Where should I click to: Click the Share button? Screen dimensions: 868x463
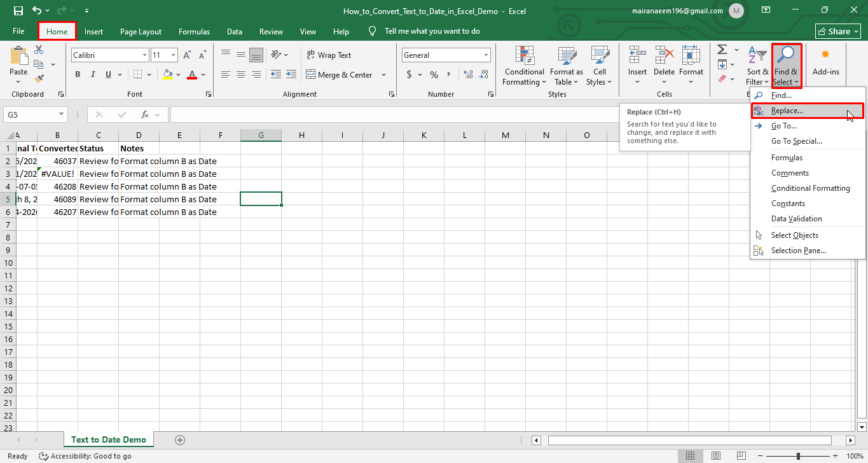coord(838,31)
